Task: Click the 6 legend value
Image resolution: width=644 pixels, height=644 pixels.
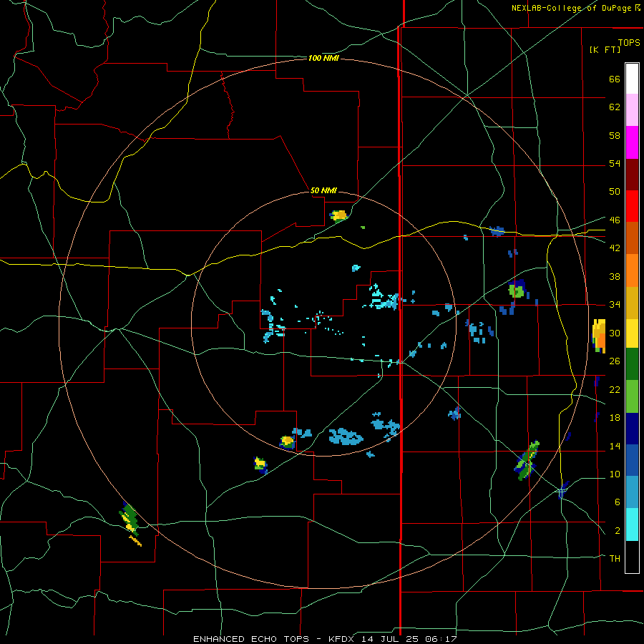Action: point(617,502)
